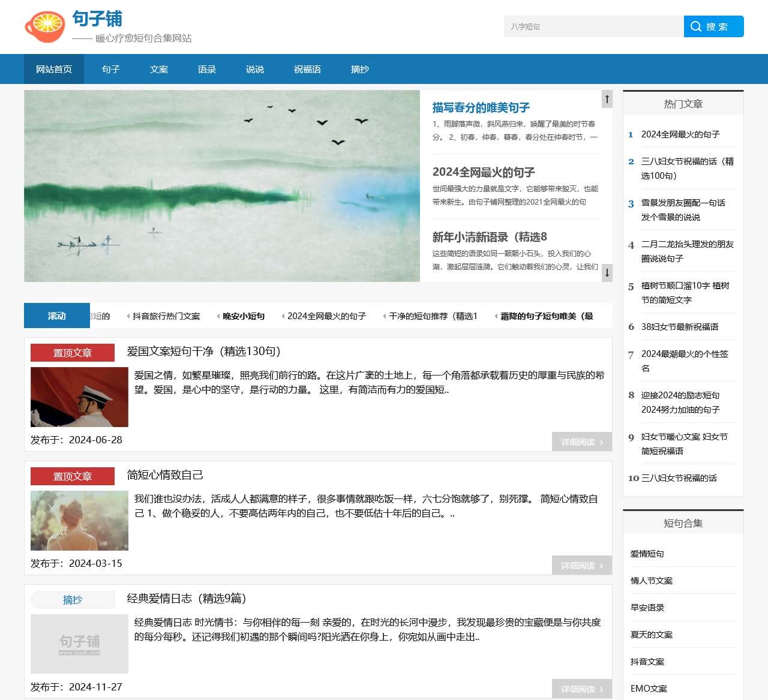Image resolution: width=768 pixels, height=700 pixels.
Task: Open 夏天的文案 in 短句合集
Action: tap(652, 635)
